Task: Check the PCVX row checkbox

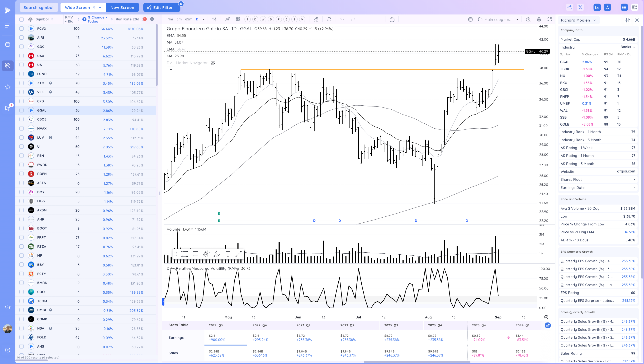Action: click(x=22, y=28)
